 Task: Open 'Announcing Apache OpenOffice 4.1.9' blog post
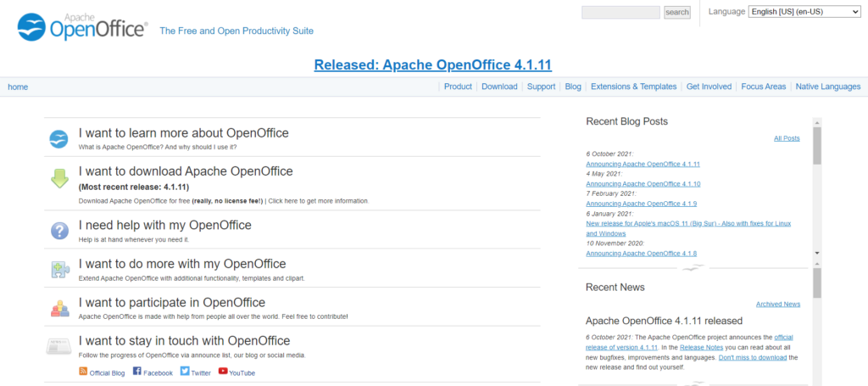click(641, 204)
